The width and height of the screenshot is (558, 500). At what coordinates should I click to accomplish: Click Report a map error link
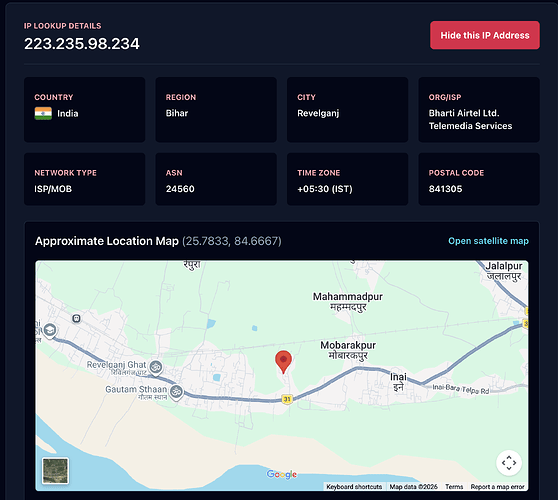click(497, 486)
